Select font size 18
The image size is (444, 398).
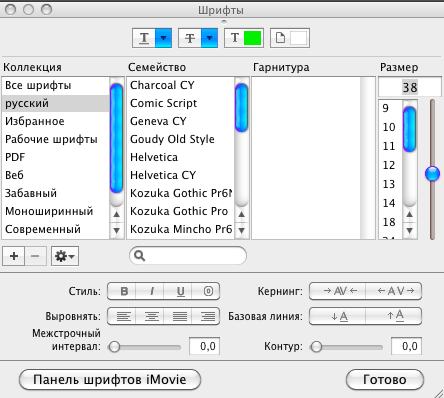390,222
